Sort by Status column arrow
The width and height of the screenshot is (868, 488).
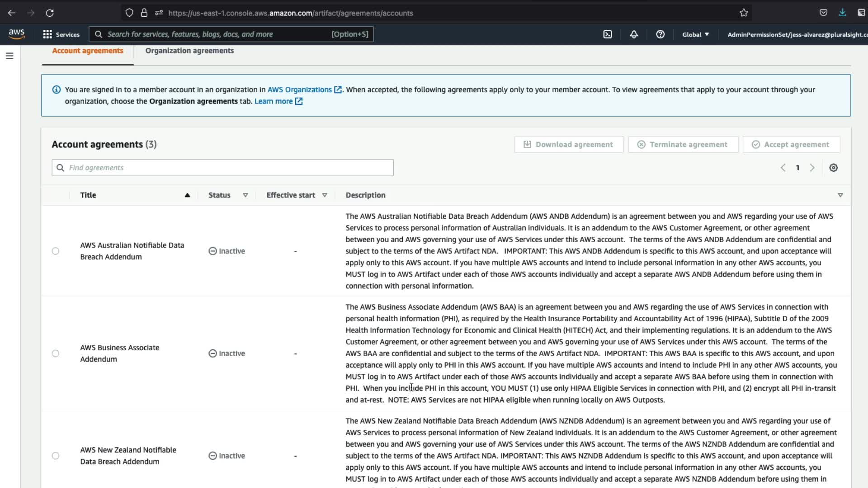point(245,195)
